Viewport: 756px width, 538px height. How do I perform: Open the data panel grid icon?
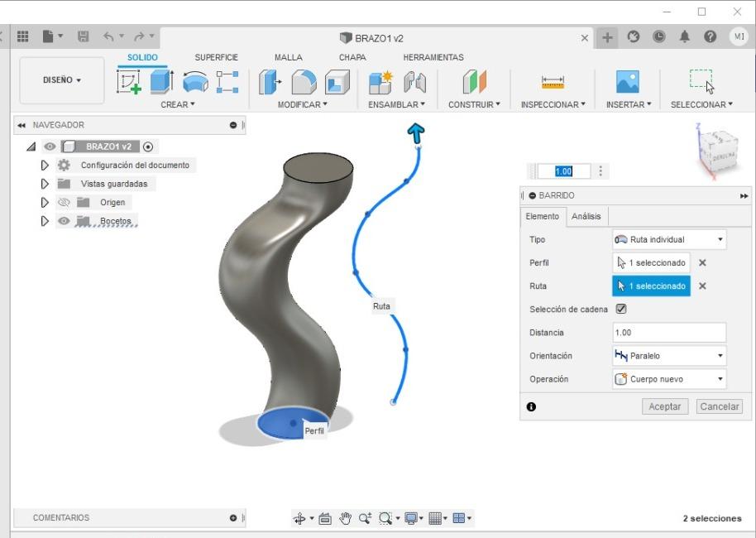(22, 36)
